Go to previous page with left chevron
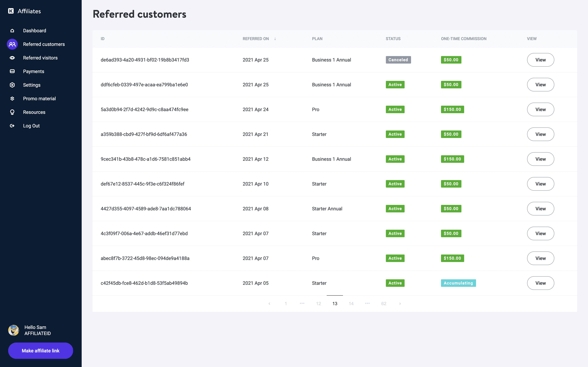The width and height of the screenshot is (588, 367). coord(269,304)
